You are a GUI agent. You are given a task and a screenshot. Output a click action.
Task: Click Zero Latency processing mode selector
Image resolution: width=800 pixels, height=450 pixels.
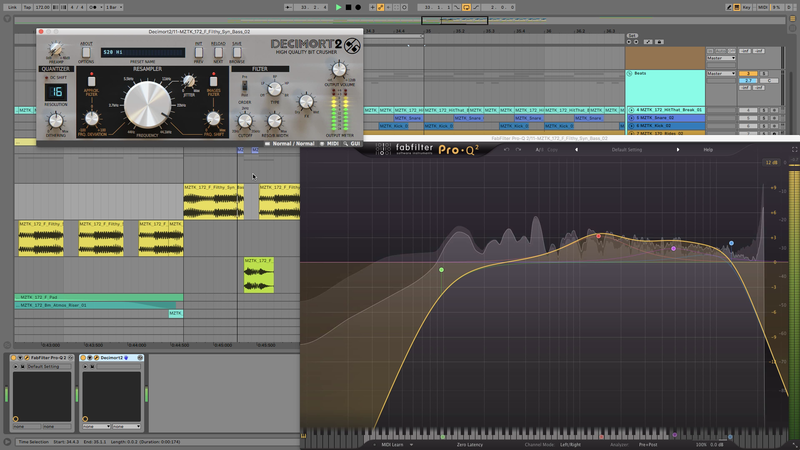coord(469,445)
